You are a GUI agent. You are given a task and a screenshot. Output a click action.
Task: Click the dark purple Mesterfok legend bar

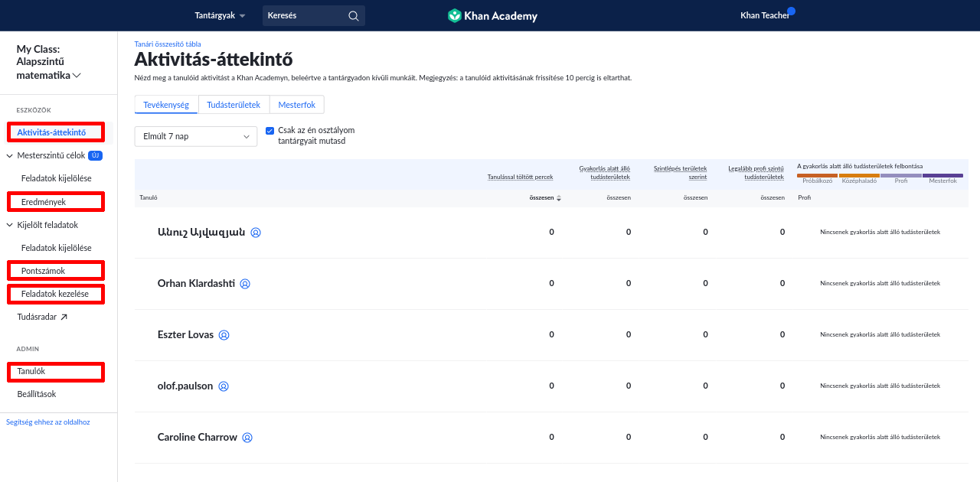[942, 176]
